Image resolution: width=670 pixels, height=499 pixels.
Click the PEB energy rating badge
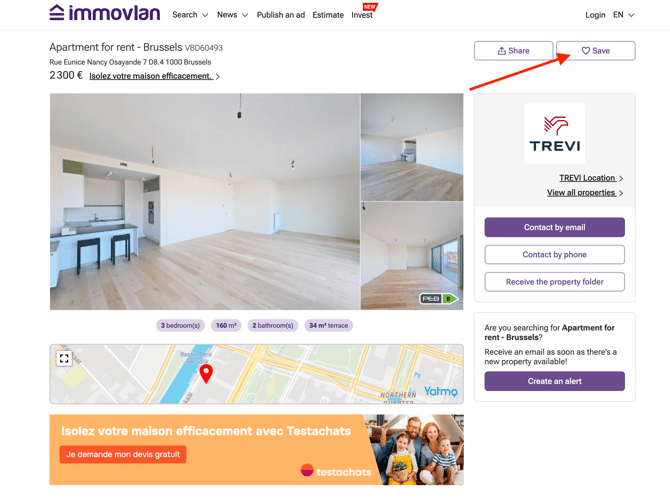coord(439,299)
